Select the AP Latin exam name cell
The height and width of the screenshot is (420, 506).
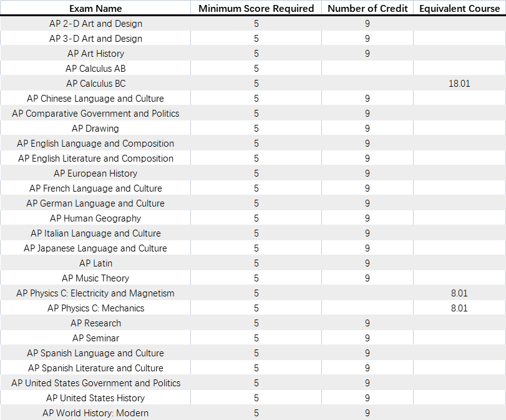[x=95, y=263]
